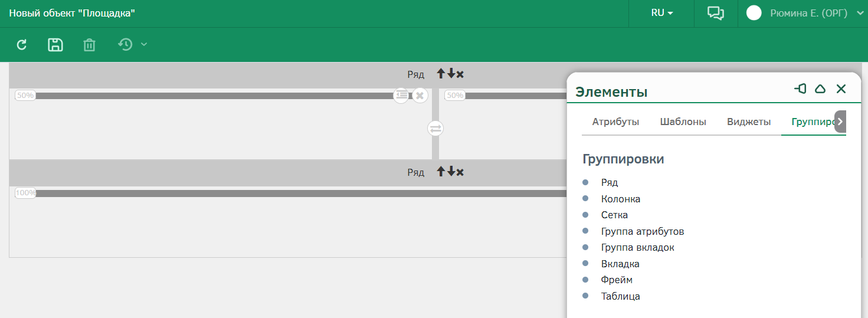Delete the second Ряд using its x icon
Viewport: 868px width, 318px height.
[x=460, y=172]
